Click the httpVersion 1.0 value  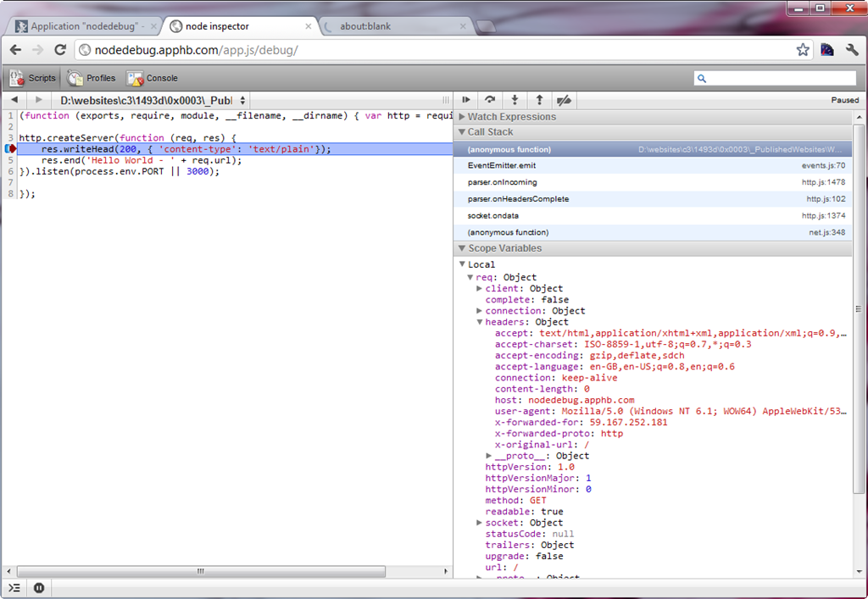click(x=565, y=467)
